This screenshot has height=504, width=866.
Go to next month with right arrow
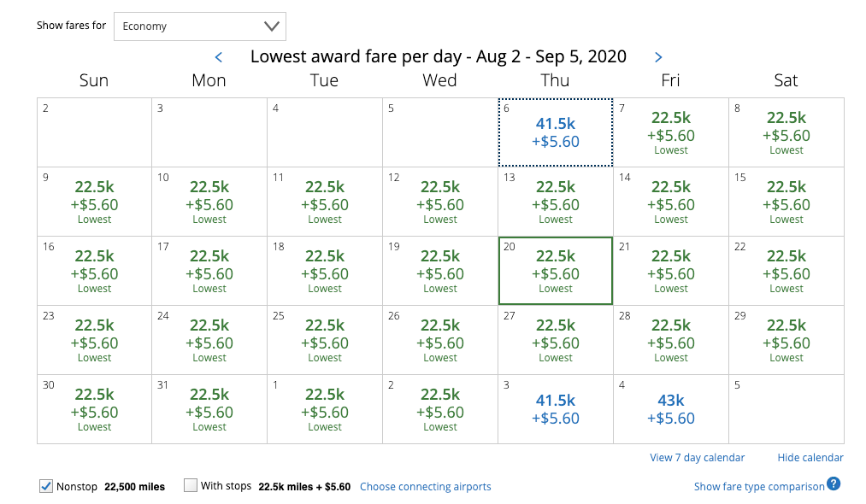[x=658, y=57]
